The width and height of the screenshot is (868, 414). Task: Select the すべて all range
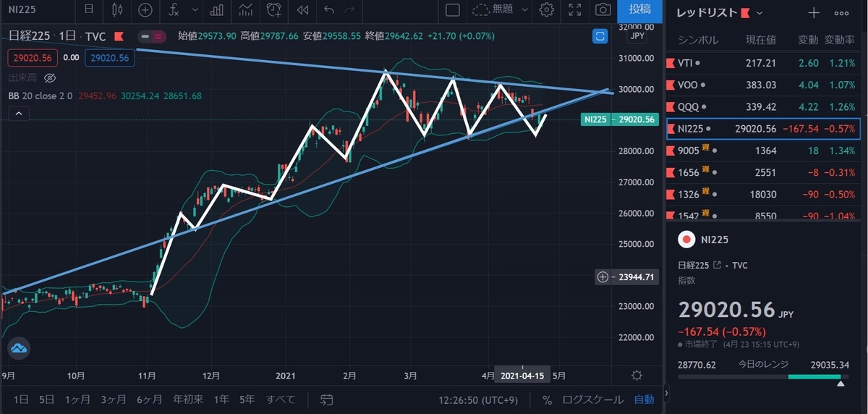tap(280, 400)
